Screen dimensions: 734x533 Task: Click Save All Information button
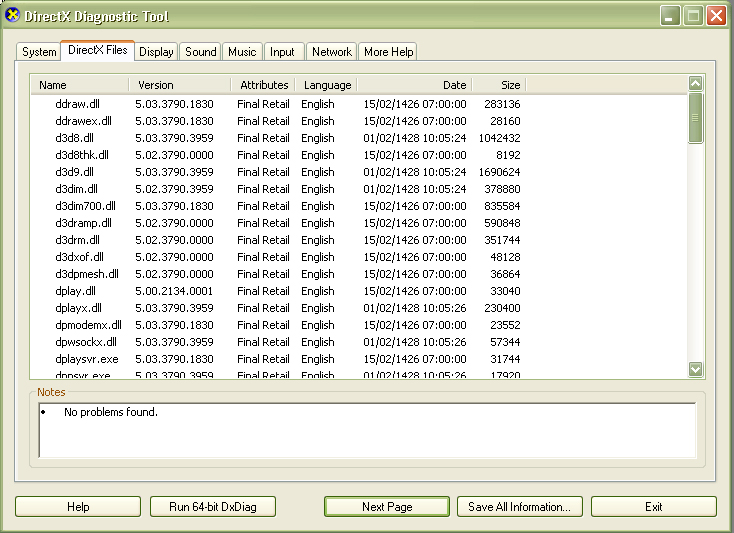(520, 507)
